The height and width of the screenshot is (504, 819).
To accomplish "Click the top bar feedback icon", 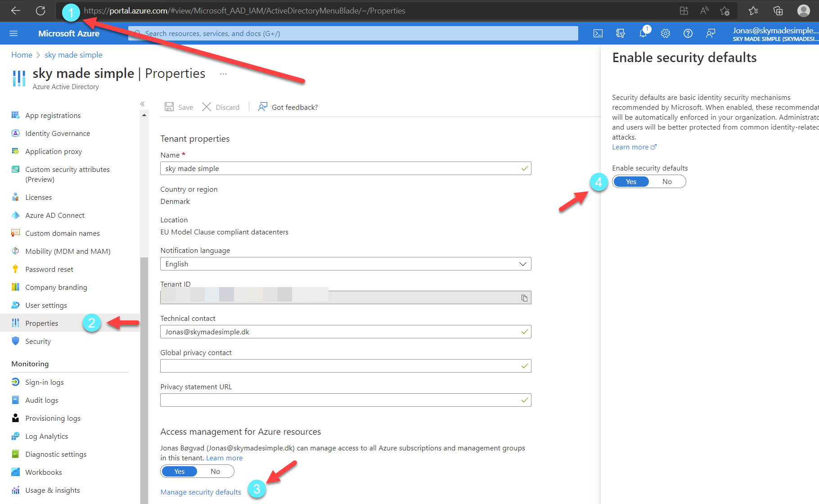I will 711,33.
